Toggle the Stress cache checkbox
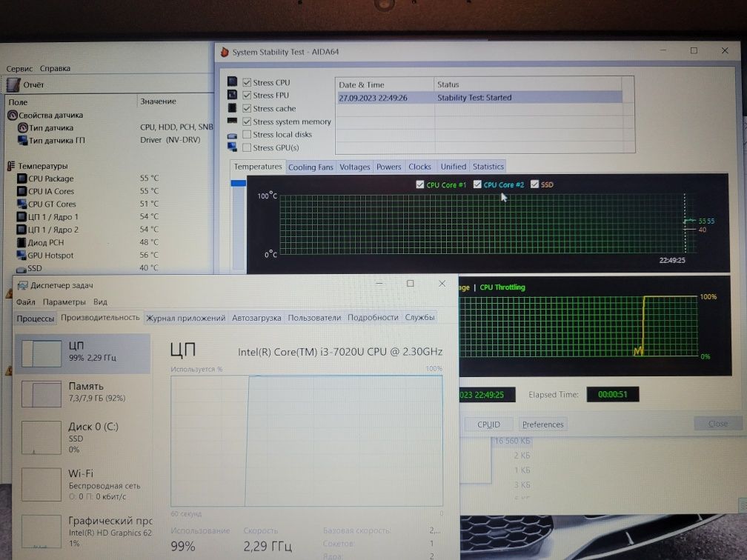The image size is (747, 560). [x=247, y=109]
